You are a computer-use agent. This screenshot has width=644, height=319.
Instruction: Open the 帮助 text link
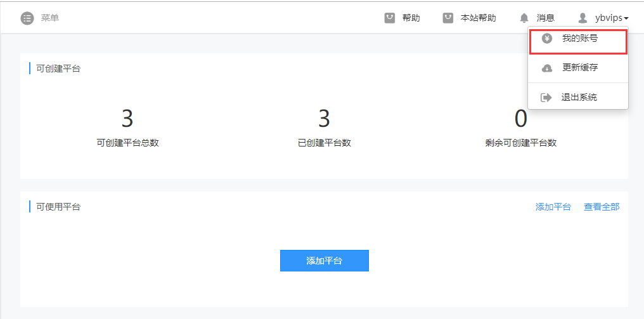click(x=411, y=18)
